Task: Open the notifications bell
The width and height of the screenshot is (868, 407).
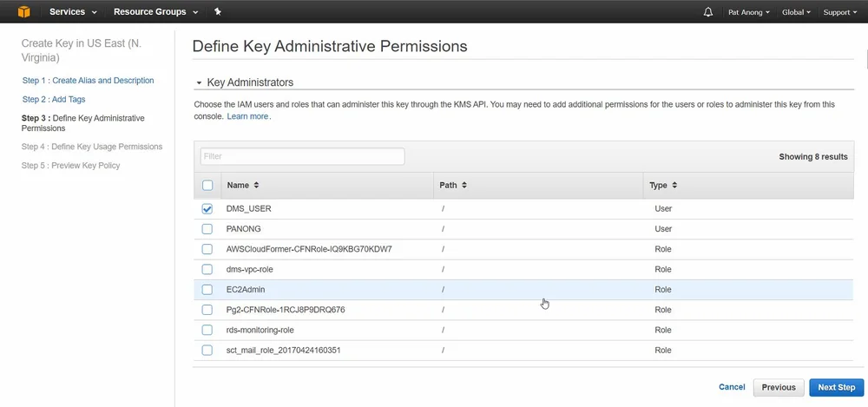Action: pyautogui.click(x=708, y=12)
